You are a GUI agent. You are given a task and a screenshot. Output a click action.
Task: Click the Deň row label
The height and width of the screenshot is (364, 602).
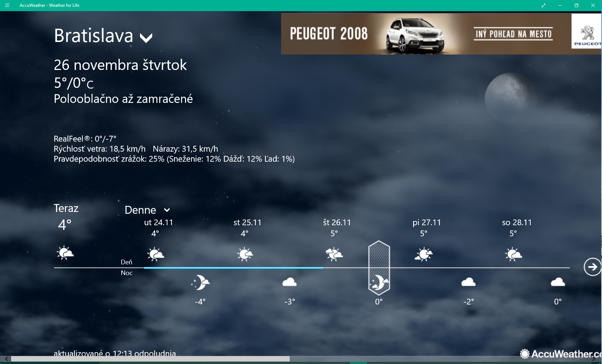click(127, 262)
